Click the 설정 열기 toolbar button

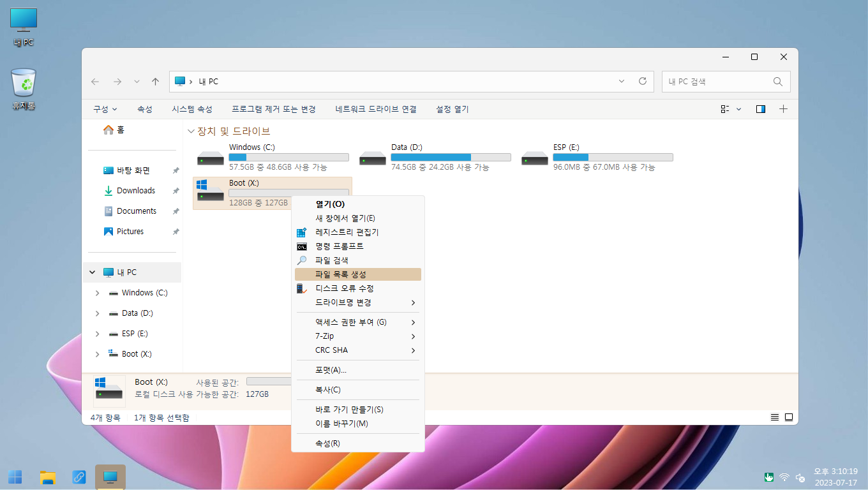pos(453,109)
